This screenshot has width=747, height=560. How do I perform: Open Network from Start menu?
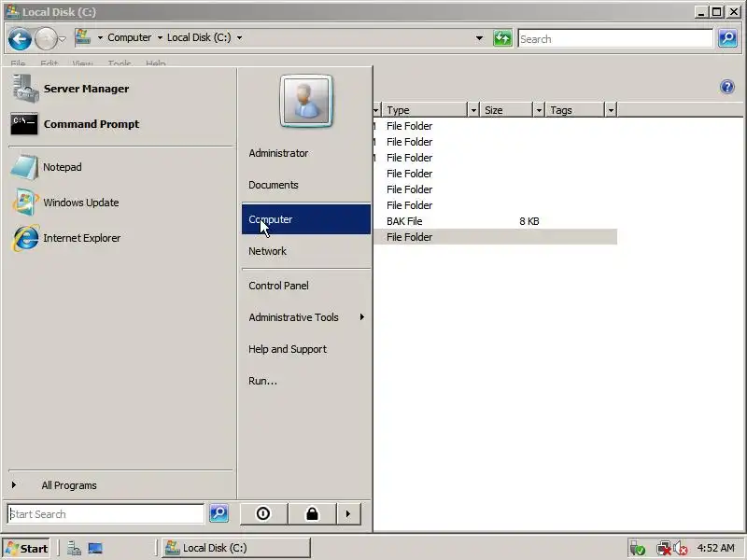tap(267, 251)
